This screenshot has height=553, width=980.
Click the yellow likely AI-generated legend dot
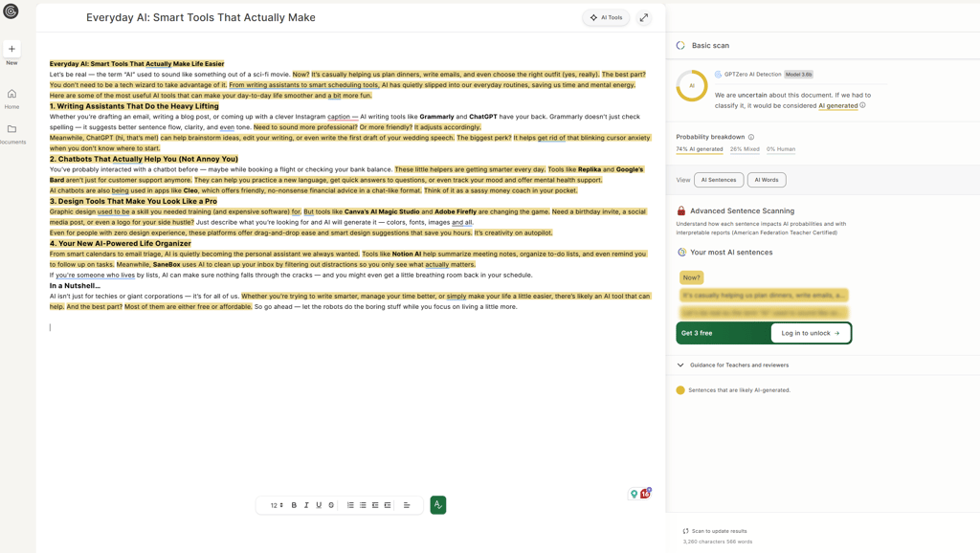click(x=680, y=390)
